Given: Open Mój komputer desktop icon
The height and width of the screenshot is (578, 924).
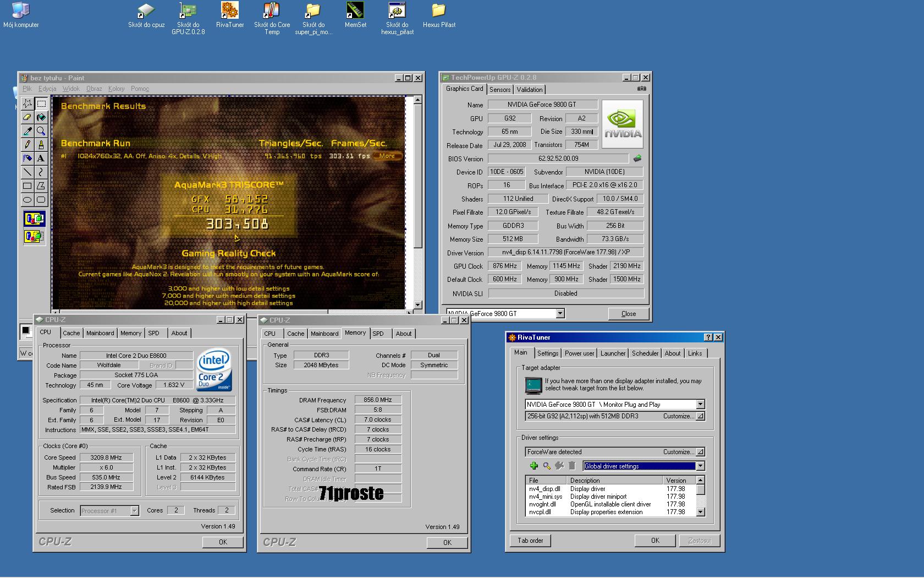Looking at the screenshot, I should [x=21, y=15].
